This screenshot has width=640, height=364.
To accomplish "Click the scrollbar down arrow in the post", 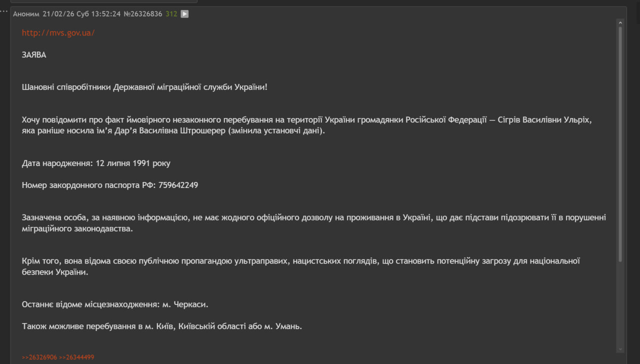I will pyautogui.click(x=620, y=349).
